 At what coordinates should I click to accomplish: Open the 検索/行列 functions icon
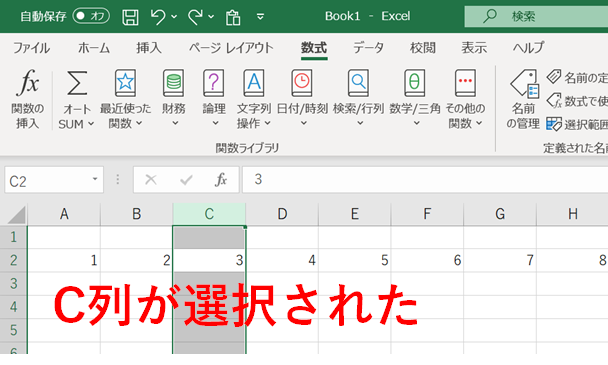tap(358, 83)
